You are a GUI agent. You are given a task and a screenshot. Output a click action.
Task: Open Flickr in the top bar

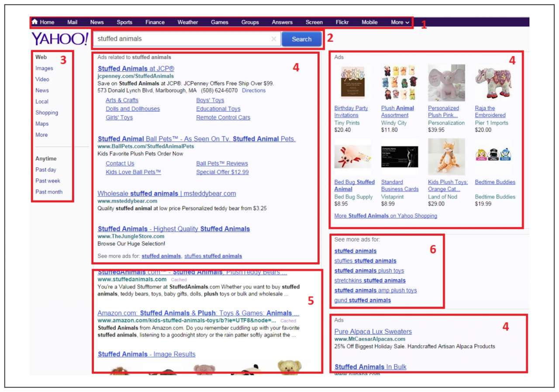[x=342, y=22]
